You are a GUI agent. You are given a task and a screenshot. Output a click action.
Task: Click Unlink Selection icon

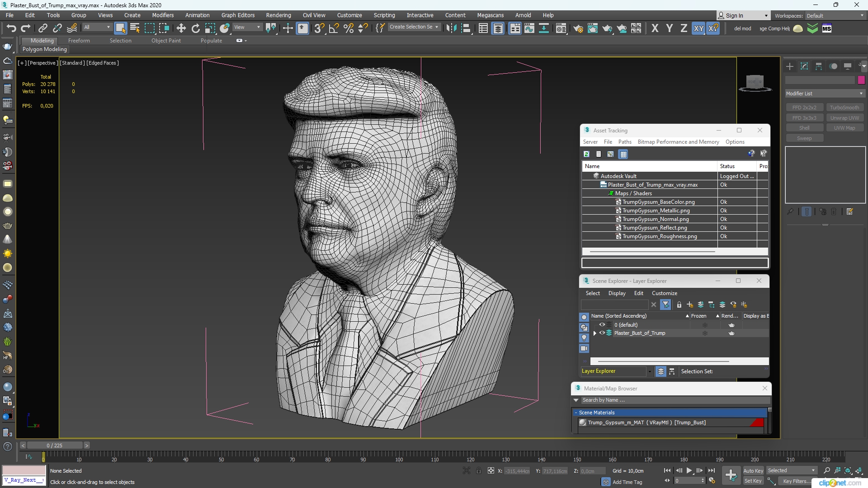pyautogui.click(x=57, y=28)
